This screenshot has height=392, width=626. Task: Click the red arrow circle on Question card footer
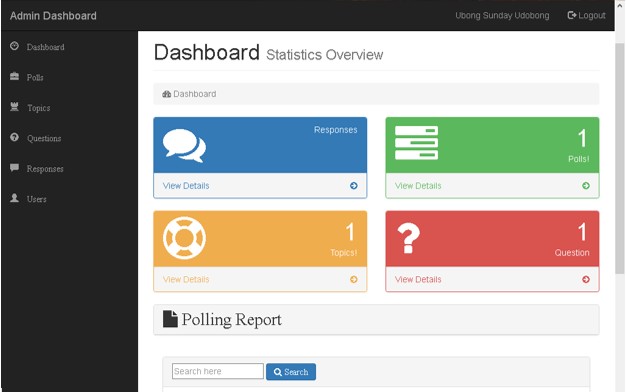click(x=586, y=279)
